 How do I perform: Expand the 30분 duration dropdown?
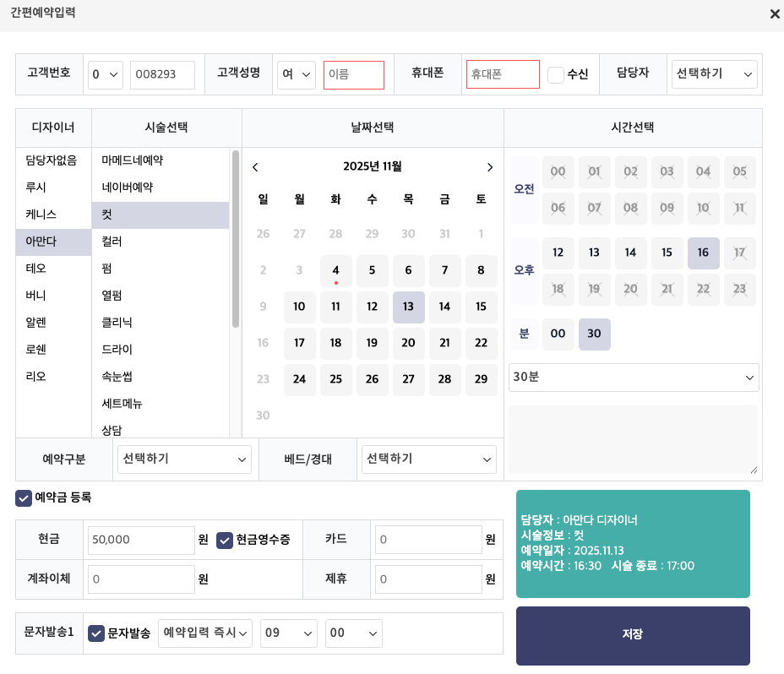[634, 378]
